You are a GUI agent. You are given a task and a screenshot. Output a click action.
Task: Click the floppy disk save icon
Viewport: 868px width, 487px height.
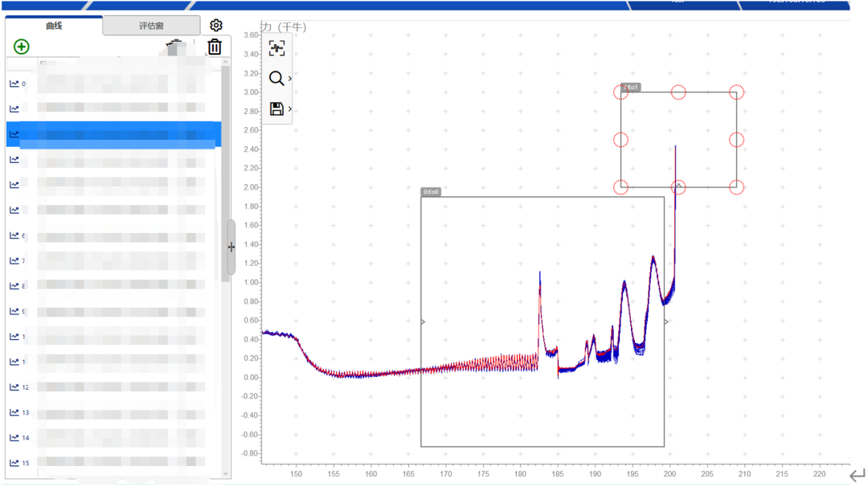pyautogui.click(x=276, y=109)
